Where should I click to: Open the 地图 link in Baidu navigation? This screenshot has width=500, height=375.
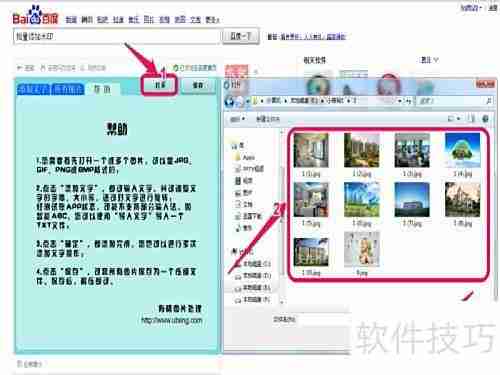click(180, 20)
